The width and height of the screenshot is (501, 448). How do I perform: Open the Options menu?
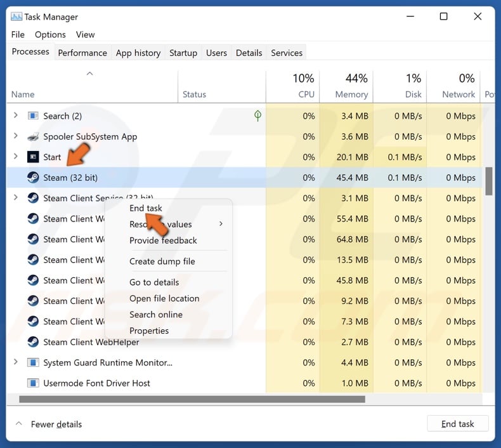click(x=50, y=34)
